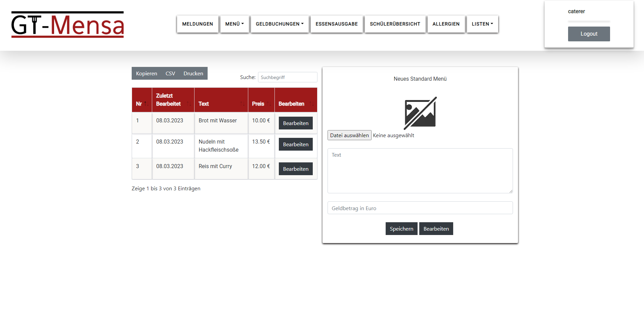Focus the Geldbetrag in Euro field

(x=420, y=208)
